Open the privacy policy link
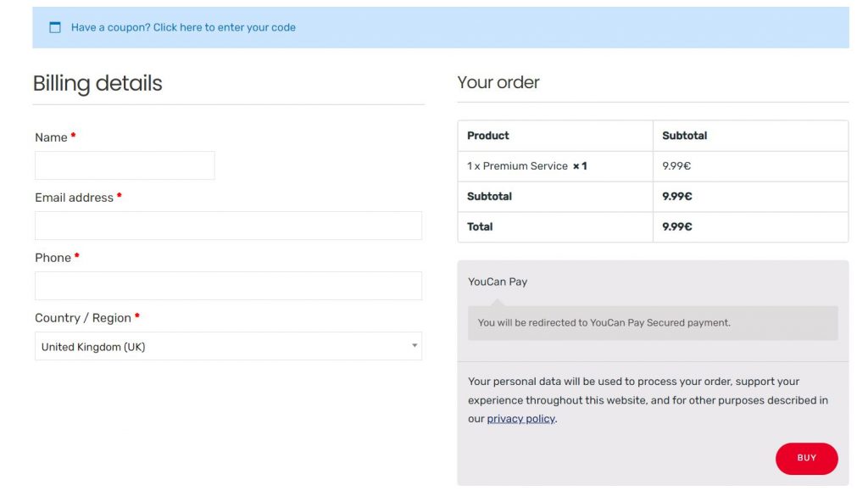 coord(520,419)
